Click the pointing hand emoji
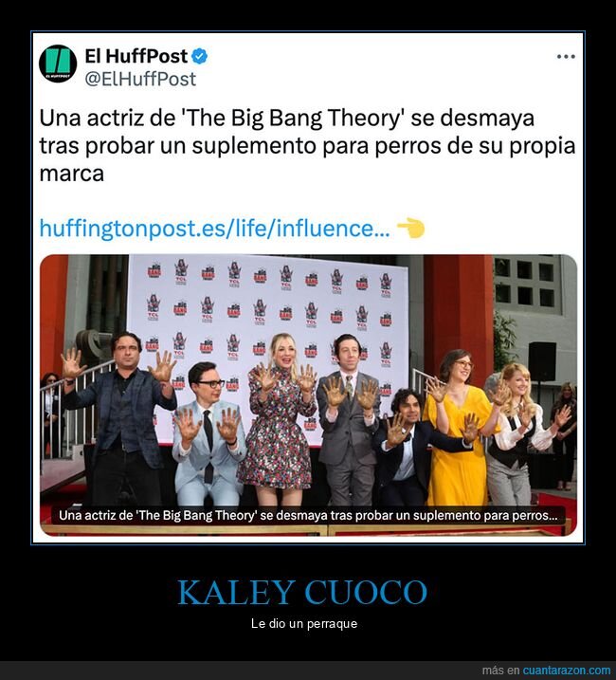Viewport: 616px width, 680px height. coord(410,228)
